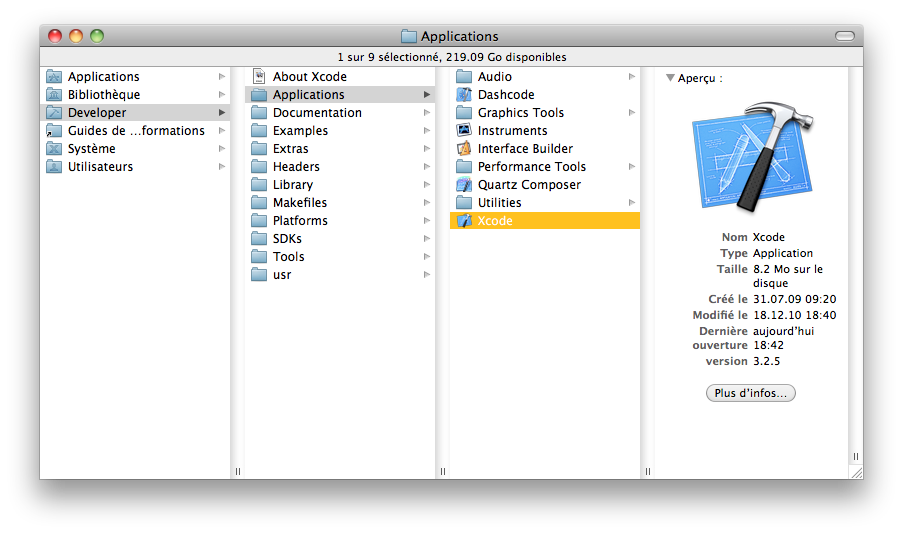Click the Bibliothèque folder icon
Image resolution: width=903 pixels, height=534 pixels.
pos(54,94)
